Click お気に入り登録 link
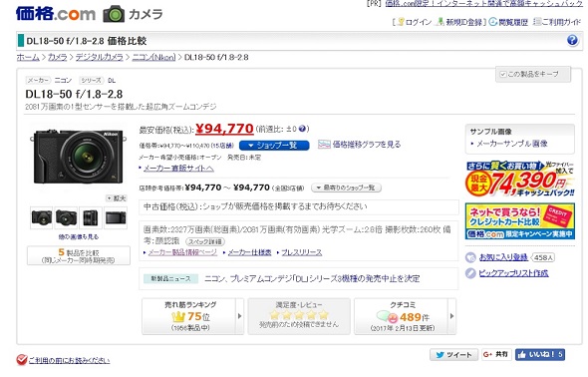Image resolution: width=588 pixels, height=377 pixels. point(503,257)
